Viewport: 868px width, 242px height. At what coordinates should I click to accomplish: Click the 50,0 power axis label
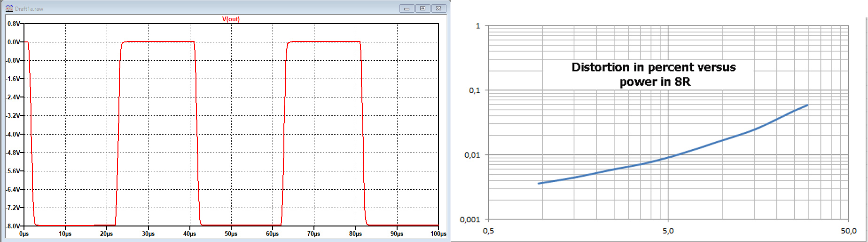(849, 231)
